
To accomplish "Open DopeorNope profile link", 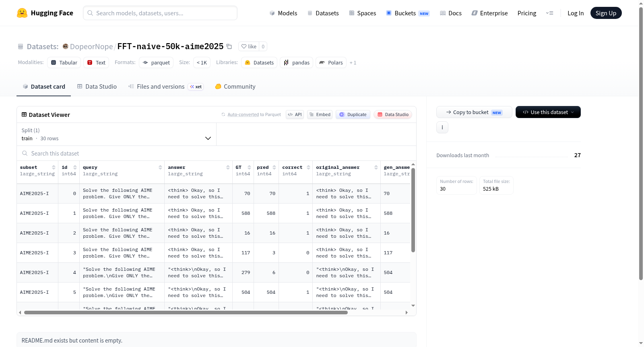I will [x=91, y=46].
